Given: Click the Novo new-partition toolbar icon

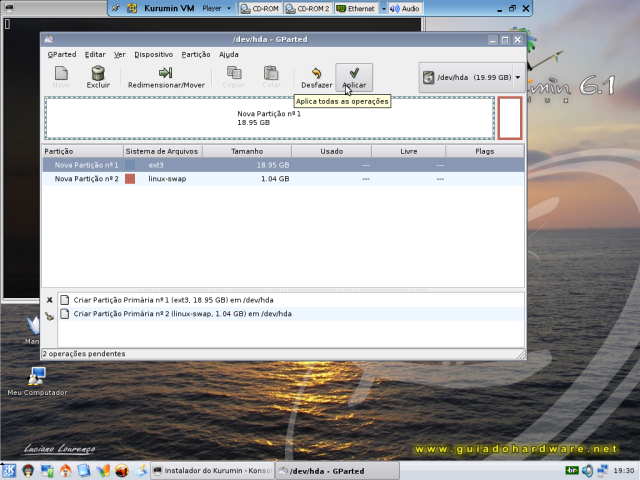Looking at the screenshot, I should coord(61,73).
